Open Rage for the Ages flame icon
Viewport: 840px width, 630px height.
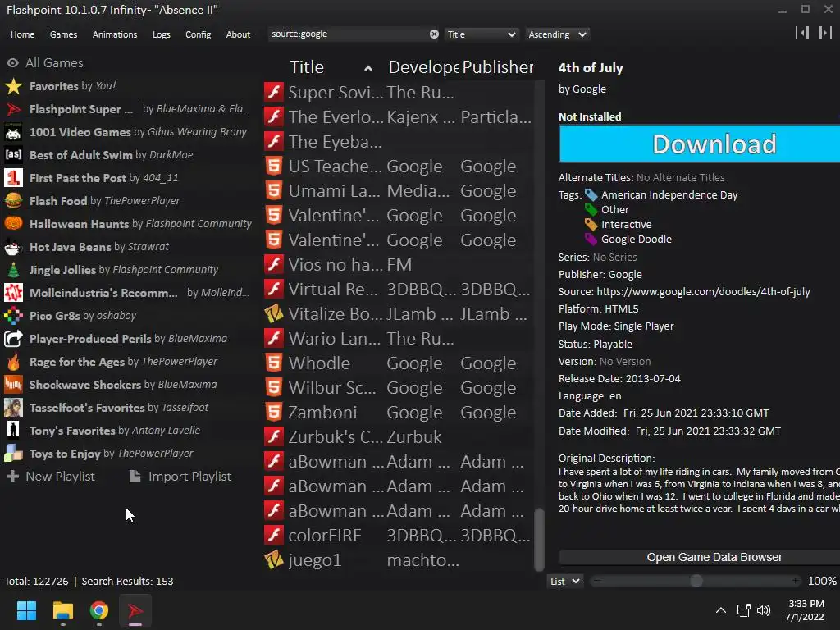coord(13,362)
